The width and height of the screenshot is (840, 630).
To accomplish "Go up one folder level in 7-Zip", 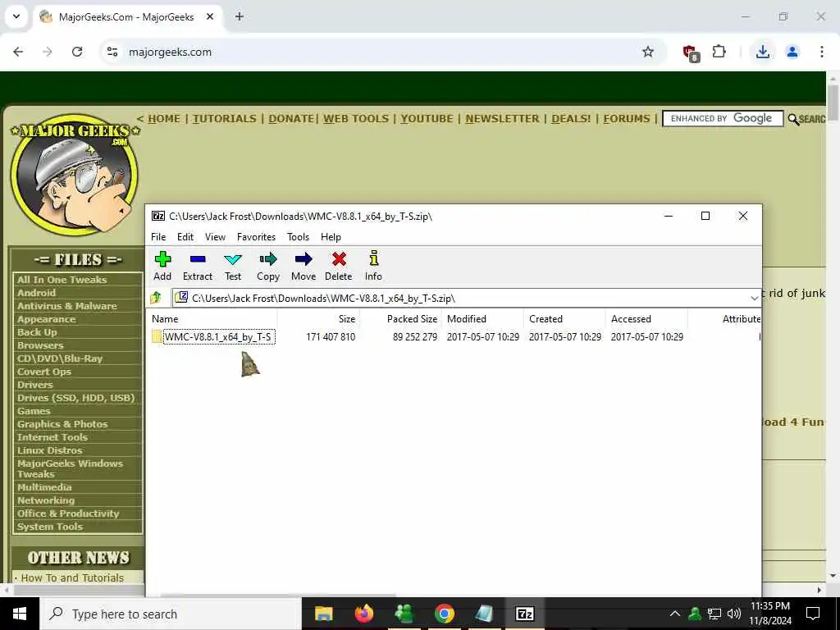I will 156,298.
